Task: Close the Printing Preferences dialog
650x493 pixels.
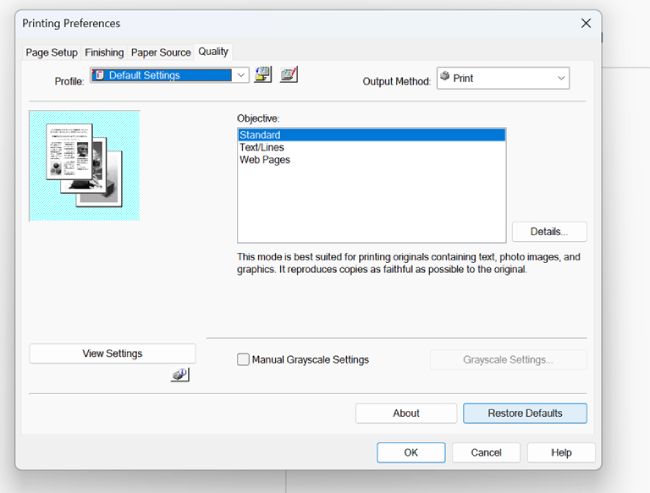Action: click(586, 23)
